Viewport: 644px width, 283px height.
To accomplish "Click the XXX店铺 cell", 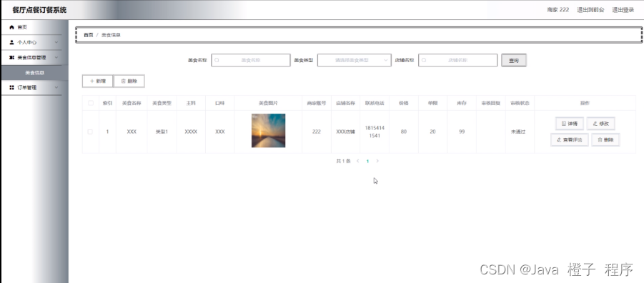I will point(345,131).
